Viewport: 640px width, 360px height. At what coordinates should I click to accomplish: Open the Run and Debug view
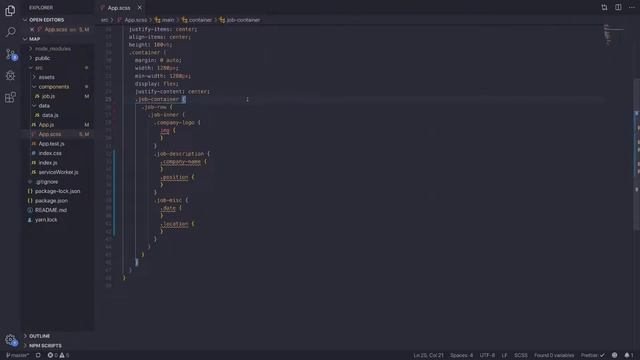click(10, 76)
